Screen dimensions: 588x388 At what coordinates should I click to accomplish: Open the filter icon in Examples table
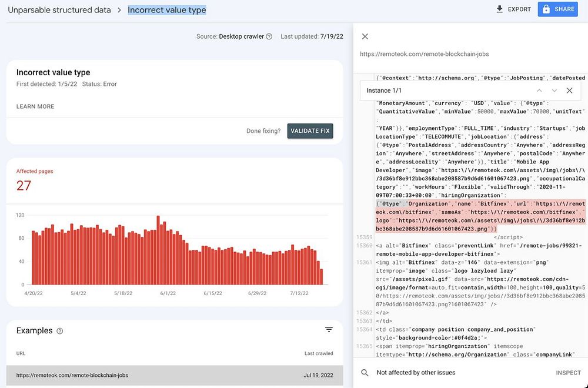pyautogui.click(x=329, y=330)
